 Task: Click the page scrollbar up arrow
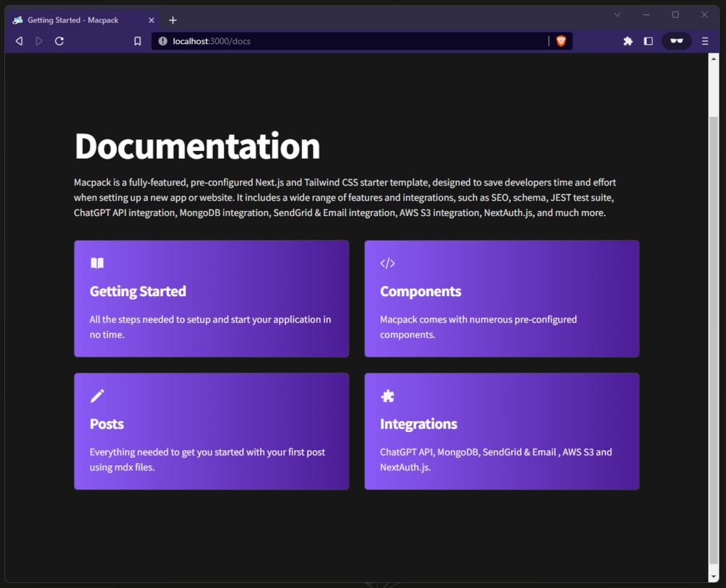pyautogui.click(x=714, y=60)
